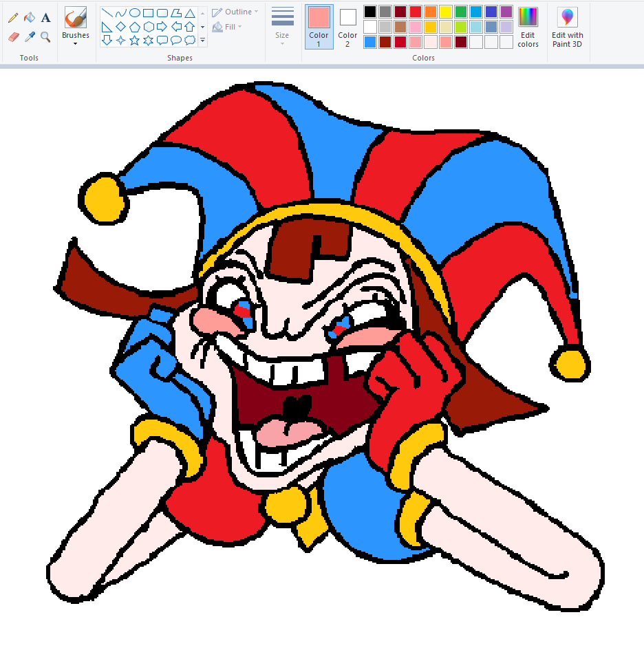Select the Magnifier tool

pos(45,37)
